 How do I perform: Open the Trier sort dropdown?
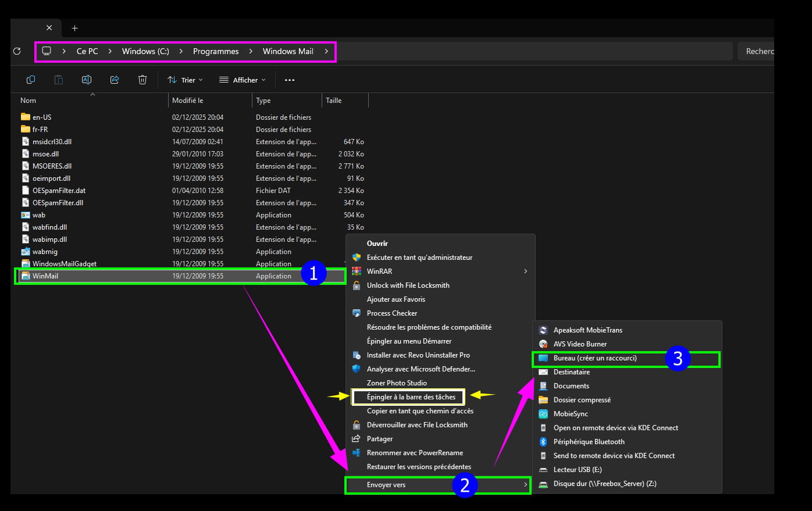[185, 80]
